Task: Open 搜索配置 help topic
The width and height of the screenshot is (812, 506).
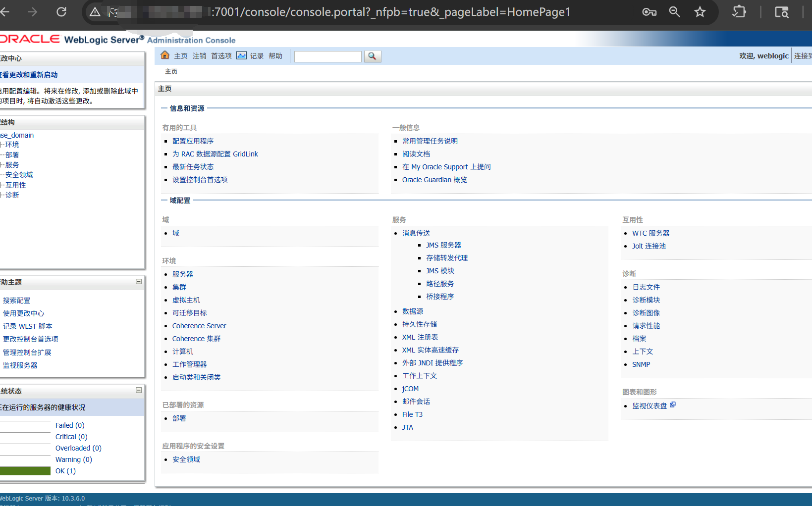Action: pos(16,301)
